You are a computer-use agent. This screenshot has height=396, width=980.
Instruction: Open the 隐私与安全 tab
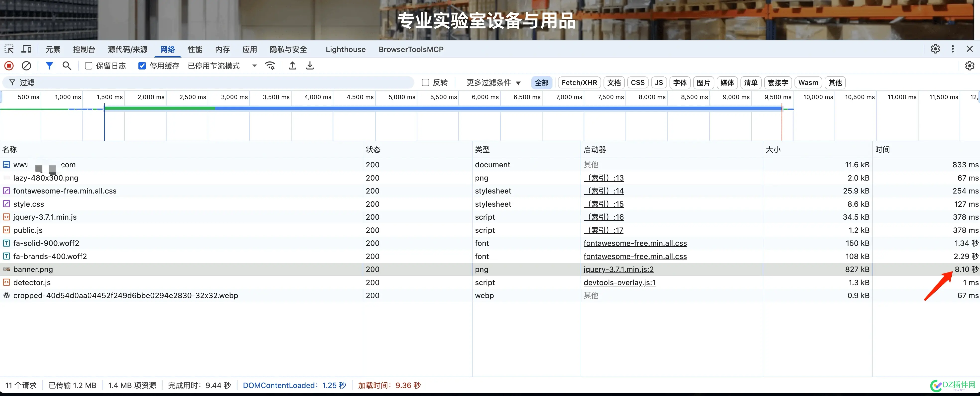pyautogui.click(x=288, y=50)
